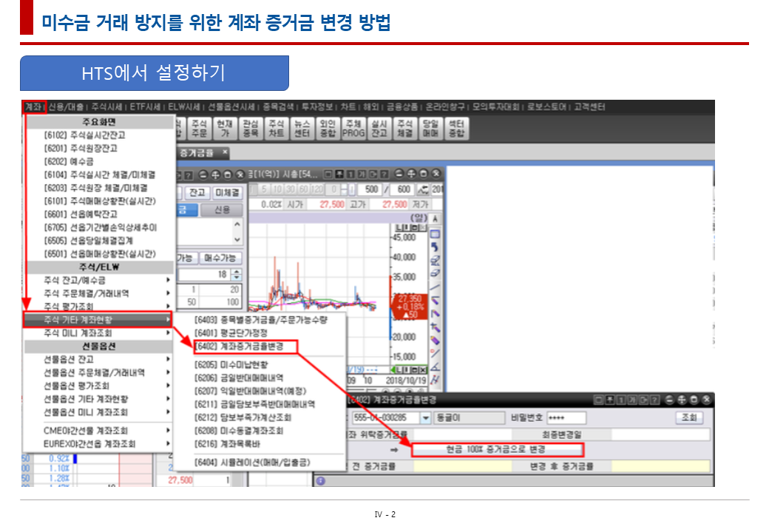Select the rectangle drawing tool in chart sidebar

click(x=435, y=234)
